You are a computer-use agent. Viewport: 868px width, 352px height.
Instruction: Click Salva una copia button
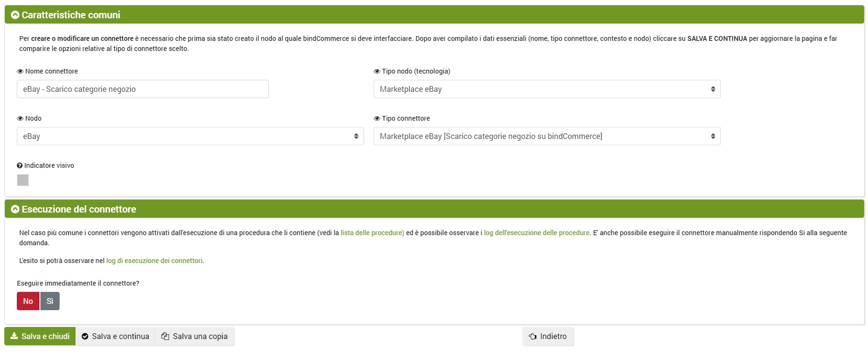click(x=195, y=337)
